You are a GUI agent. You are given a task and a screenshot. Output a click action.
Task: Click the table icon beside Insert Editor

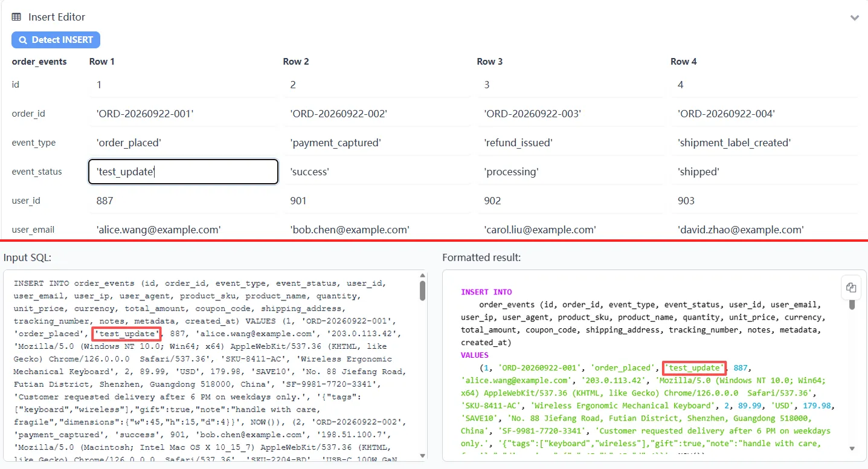pyautogui.click(x=17, y=17)
